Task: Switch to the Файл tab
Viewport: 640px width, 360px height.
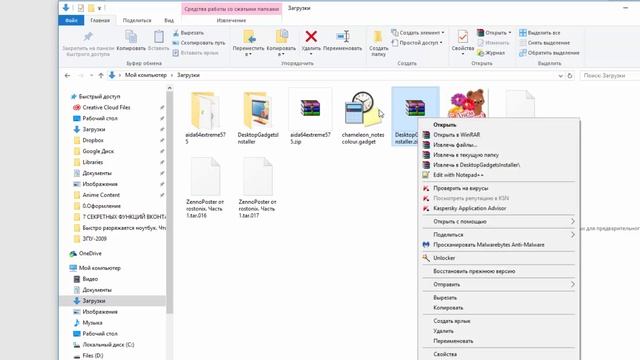Action: point(71,20)
